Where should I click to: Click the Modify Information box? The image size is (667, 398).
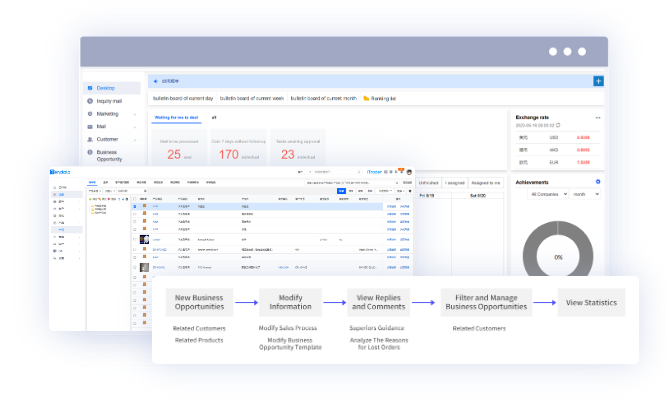click(x=290, y=302)
